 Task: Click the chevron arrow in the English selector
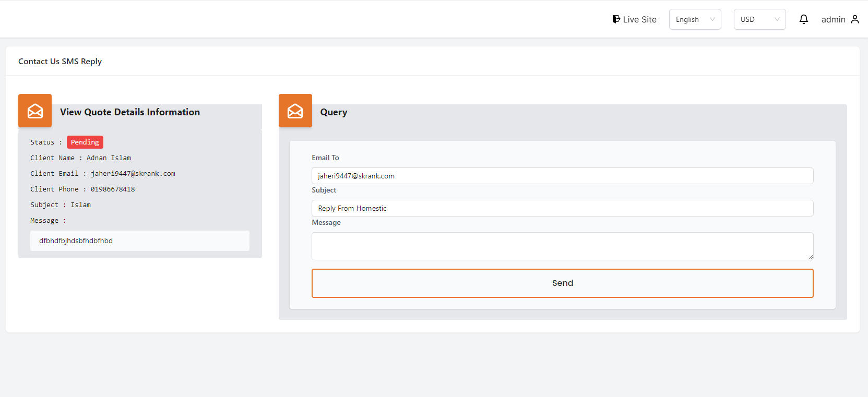click(712, 19)
